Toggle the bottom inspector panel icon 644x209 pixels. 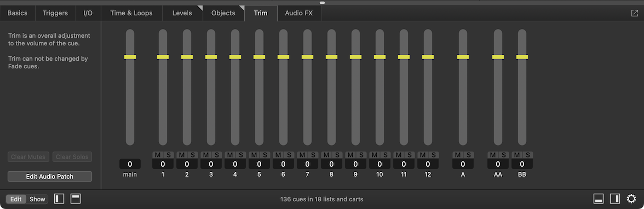click(x=599, y=199)
